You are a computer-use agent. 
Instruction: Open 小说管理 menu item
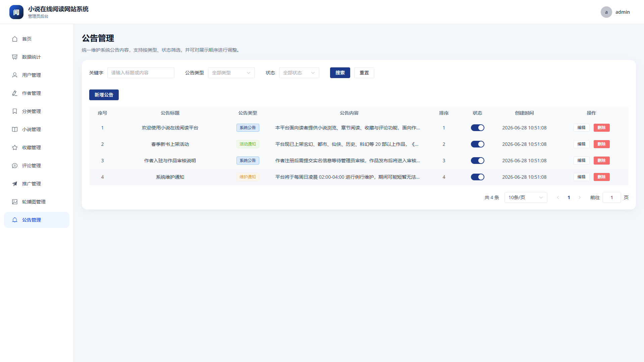click(37, 129)
